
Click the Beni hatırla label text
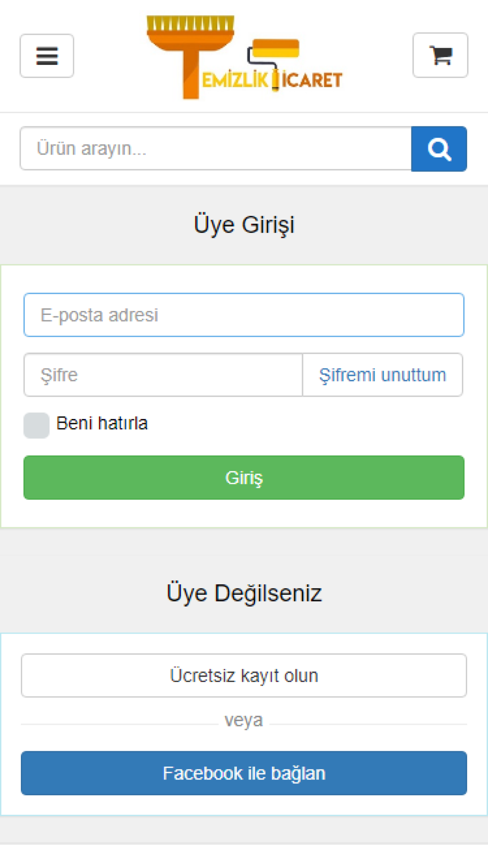click(102, 423)
